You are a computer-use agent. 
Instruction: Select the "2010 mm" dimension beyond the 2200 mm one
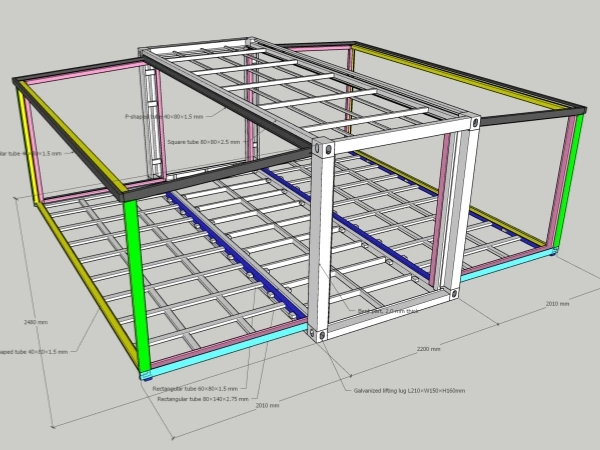coord(557,303)
